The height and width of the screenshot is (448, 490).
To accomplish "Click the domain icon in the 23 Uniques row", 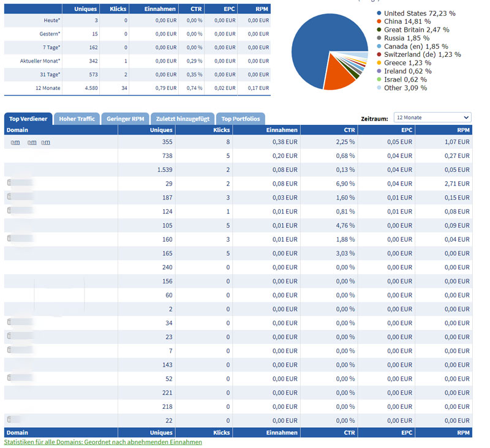I will tap(9, 335).
